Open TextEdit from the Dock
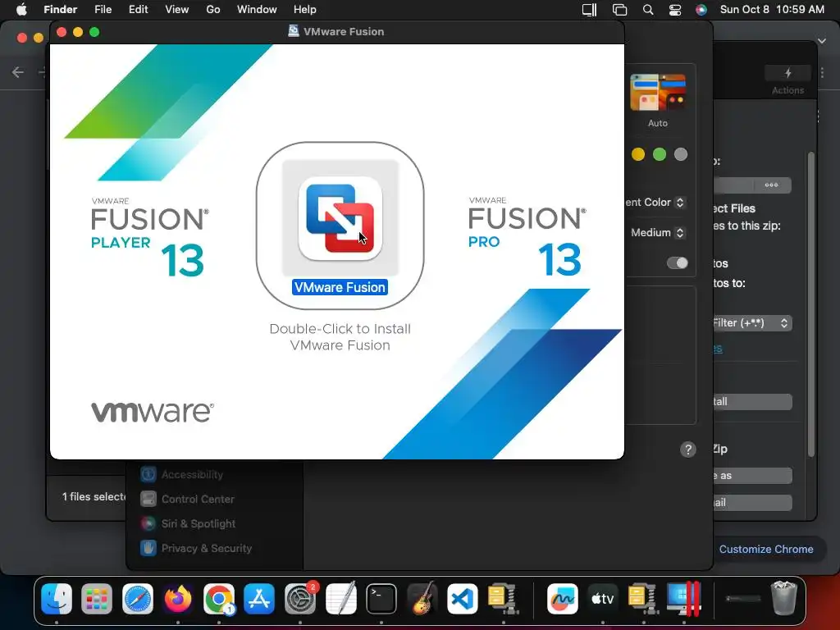This screenshot has width=840, height=630. click(340, 598)
